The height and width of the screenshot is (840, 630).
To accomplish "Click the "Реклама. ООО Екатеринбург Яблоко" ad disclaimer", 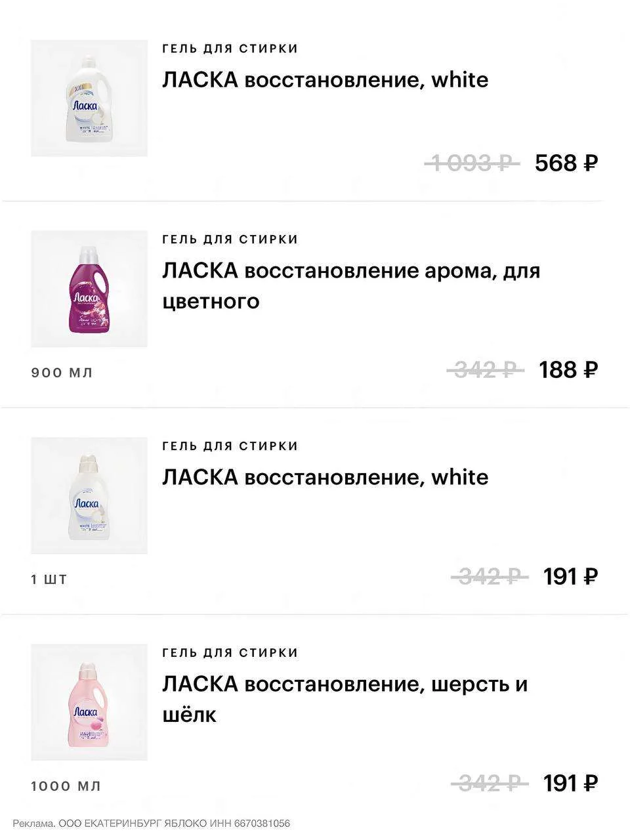I will pyautogui.click(x=151, y=824).
